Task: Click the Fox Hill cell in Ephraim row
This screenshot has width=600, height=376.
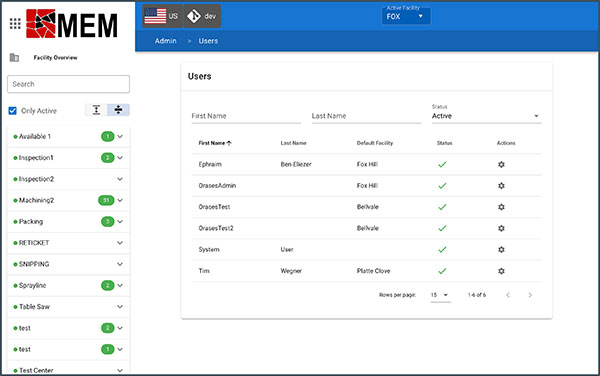Action: tap(367, 164)
